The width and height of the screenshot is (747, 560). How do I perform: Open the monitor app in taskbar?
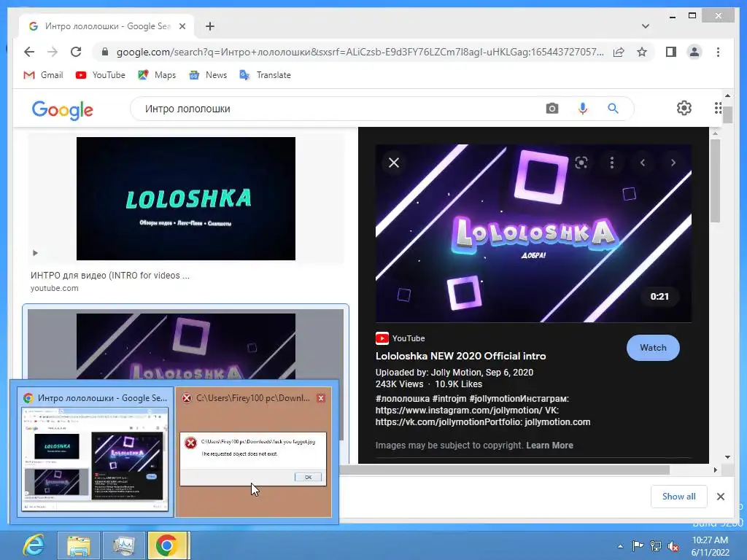123,545
